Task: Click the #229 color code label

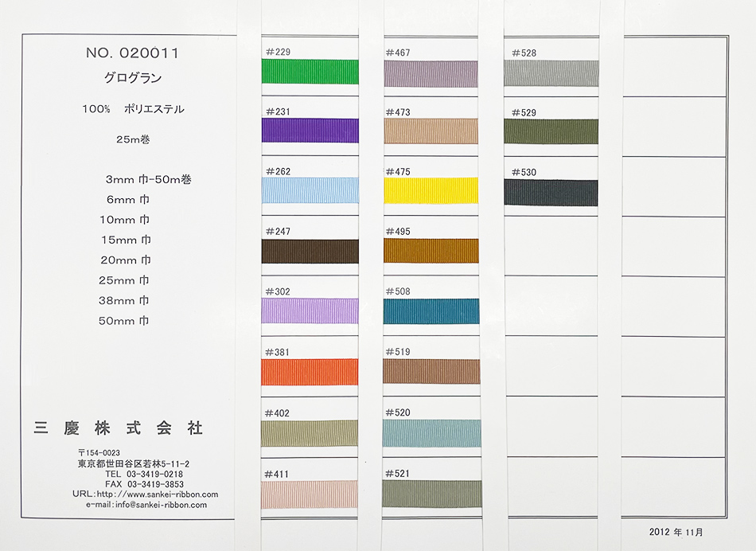Action: [x=279, y=52]
